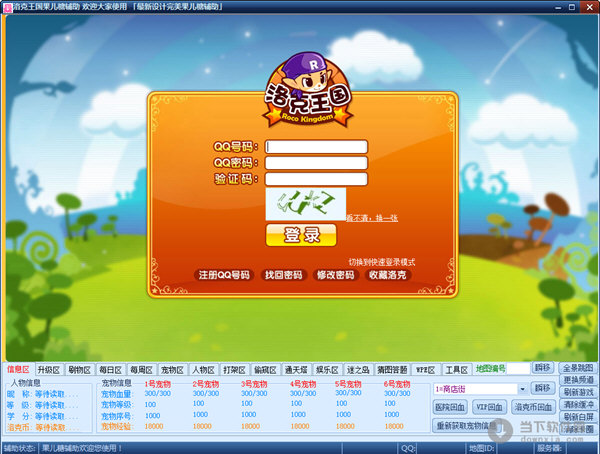Click the 找回密码 button
Screen dimensions: 600x454
click(x=282, y=275)
